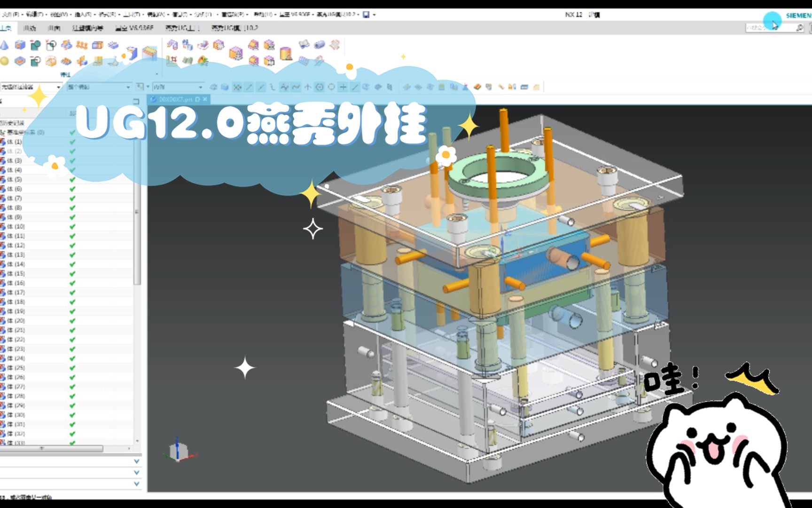812x508 pixels.
Task: Select the cone primitive icon in the ribbon
Action: [4, 45]
